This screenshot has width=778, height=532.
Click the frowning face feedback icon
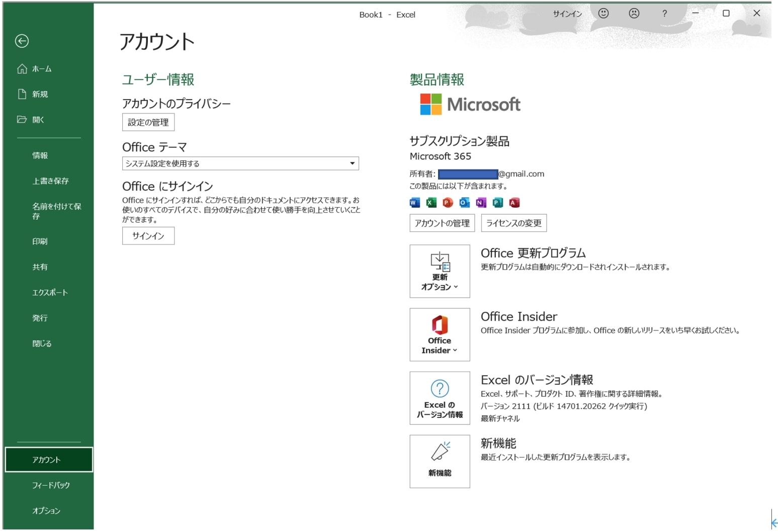click(x=634, y=14)
